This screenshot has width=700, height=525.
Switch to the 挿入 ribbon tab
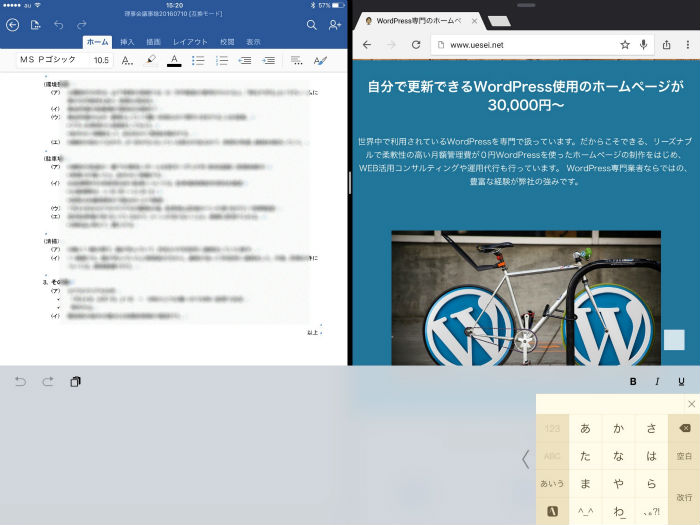coord(127,42)
